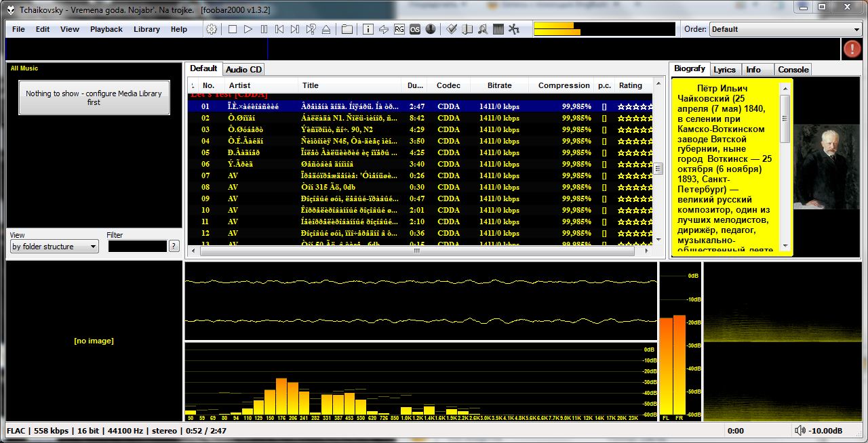
Task: Click the random playback icon
Action: pyautogui.click(x=311, y=29)
